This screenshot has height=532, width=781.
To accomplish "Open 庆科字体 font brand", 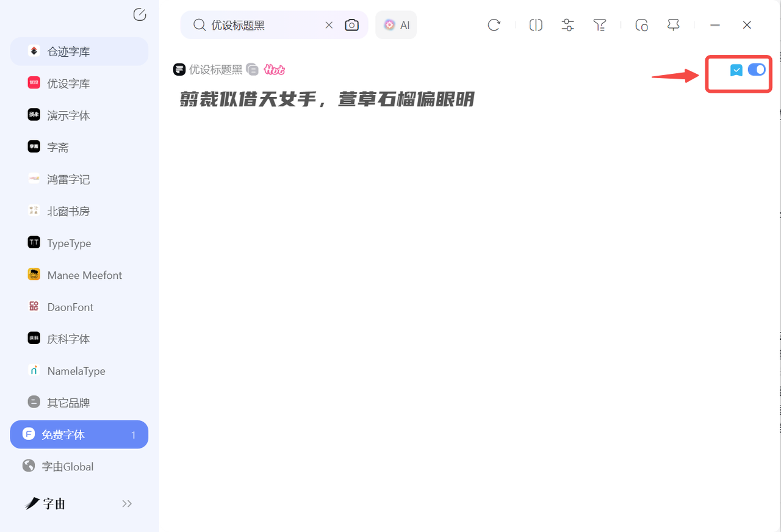I will 79,339.
